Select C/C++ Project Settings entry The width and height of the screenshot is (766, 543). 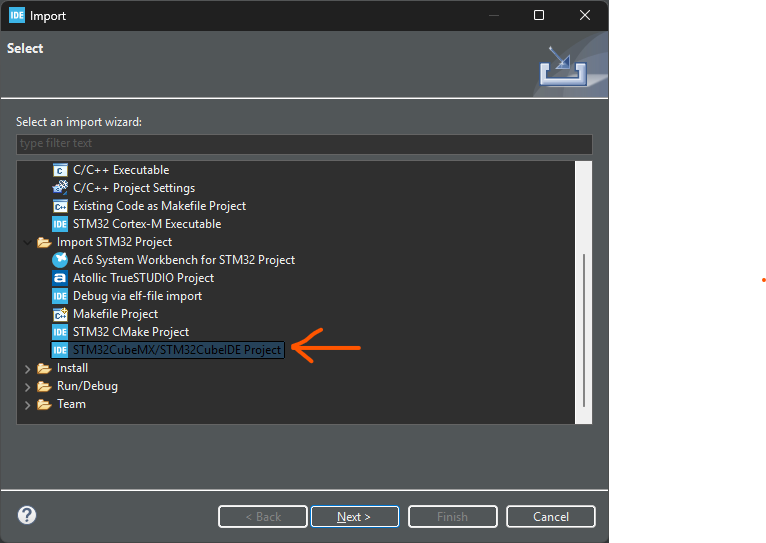(134, 188)
